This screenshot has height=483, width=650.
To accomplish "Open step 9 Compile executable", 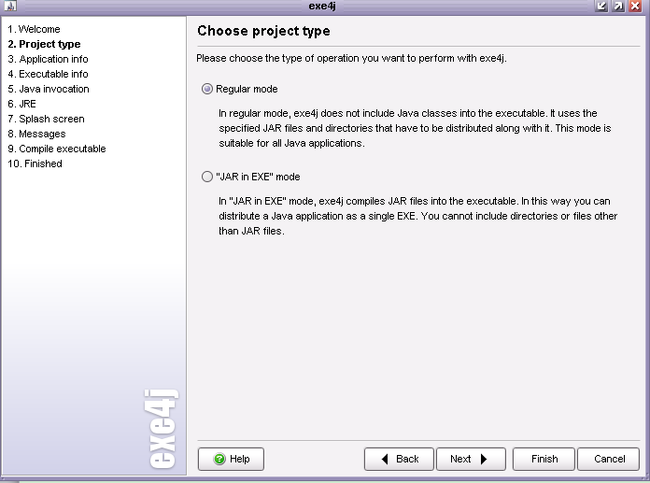I will click(57, 149).
